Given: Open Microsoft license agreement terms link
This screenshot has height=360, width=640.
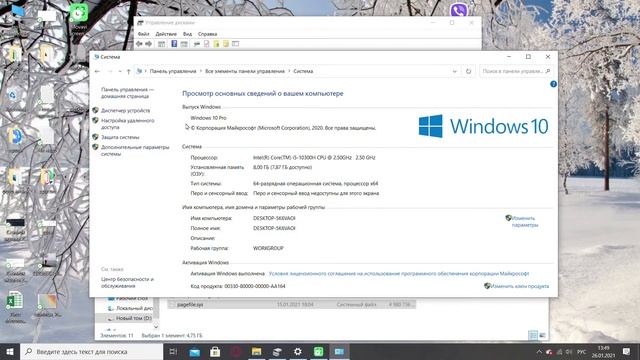Looking at the screenshot, I should pyautogui.click(x=399, y=273).
